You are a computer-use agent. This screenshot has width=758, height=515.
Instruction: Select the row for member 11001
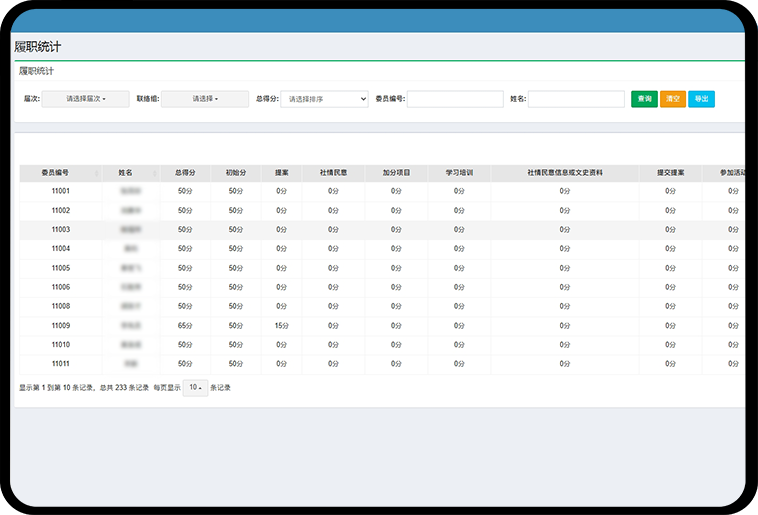pyautogui.click(x=61, y=191)
